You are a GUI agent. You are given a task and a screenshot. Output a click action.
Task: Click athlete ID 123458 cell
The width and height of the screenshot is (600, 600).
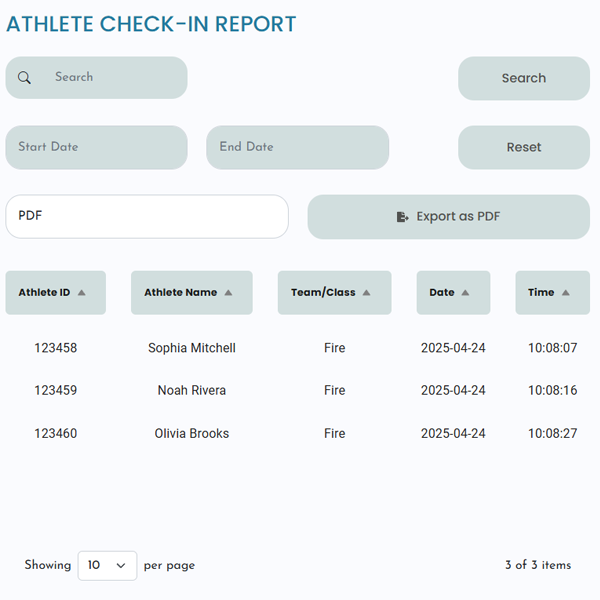[x=55, y=348]
